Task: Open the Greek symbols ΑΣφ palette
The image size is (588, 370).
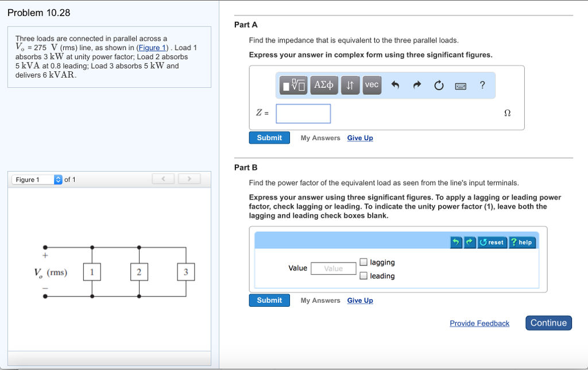Action: (x=323, y=85)
